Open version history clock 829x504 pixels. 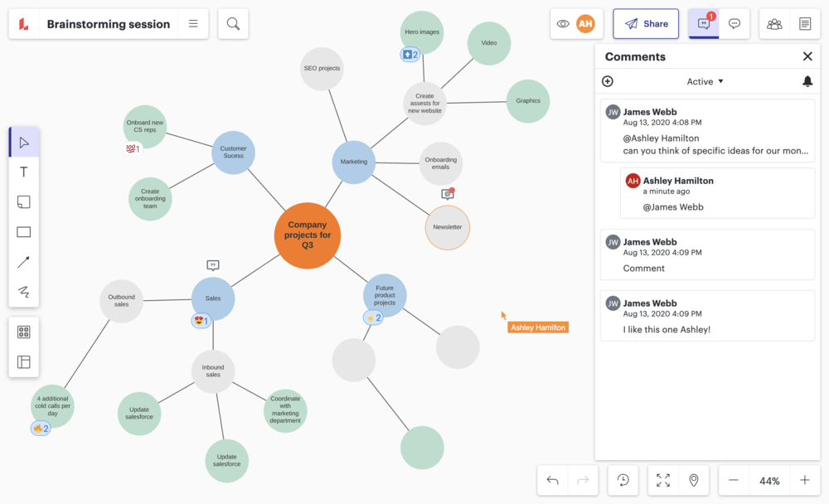click(623, 480)
